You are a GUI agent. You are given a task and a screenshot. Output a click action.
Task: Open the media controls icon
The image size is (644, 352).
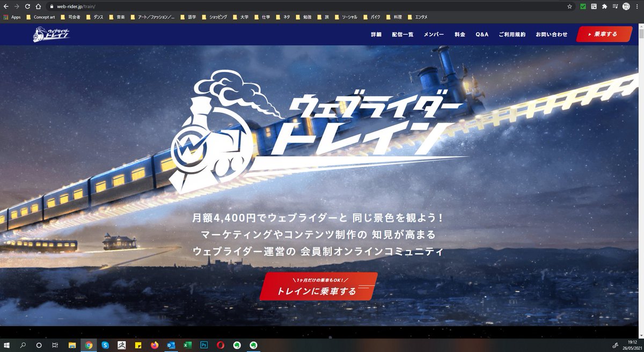click(615, 6)
